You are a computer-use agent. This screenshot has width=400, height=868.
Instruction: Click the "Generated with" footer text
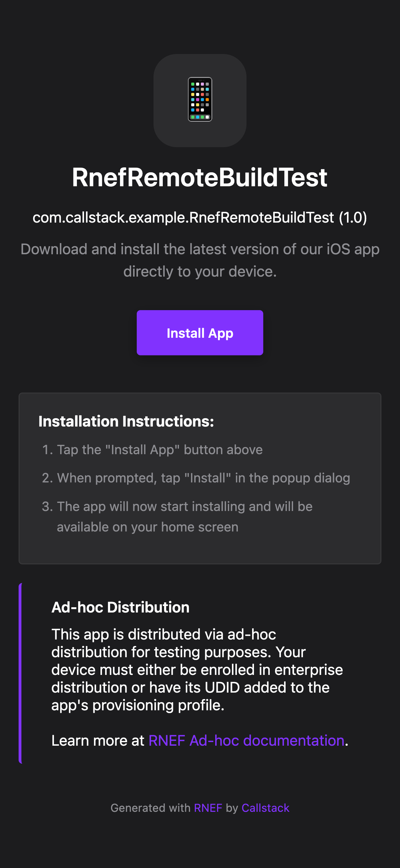tap(150, 808)
